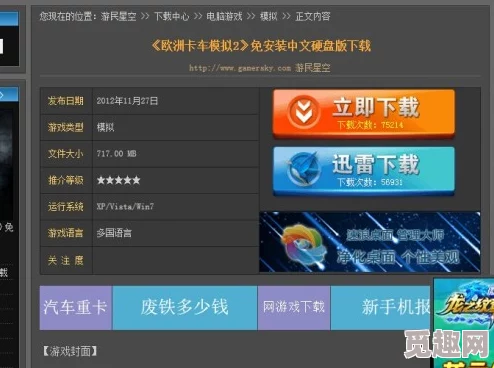The height and width of the screenshot is (368, 494).
Task: Click the blue 迅雷下载 button
Action: point(364,171)
